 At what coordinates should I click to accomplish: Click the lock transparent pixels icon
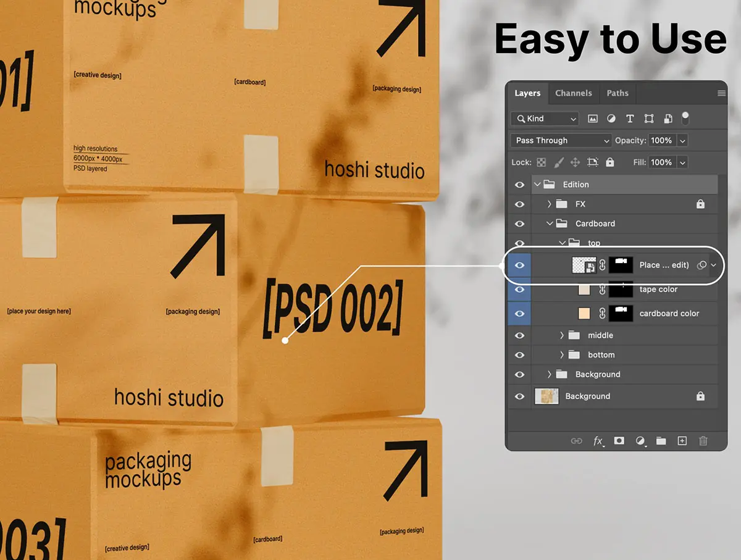542,162
